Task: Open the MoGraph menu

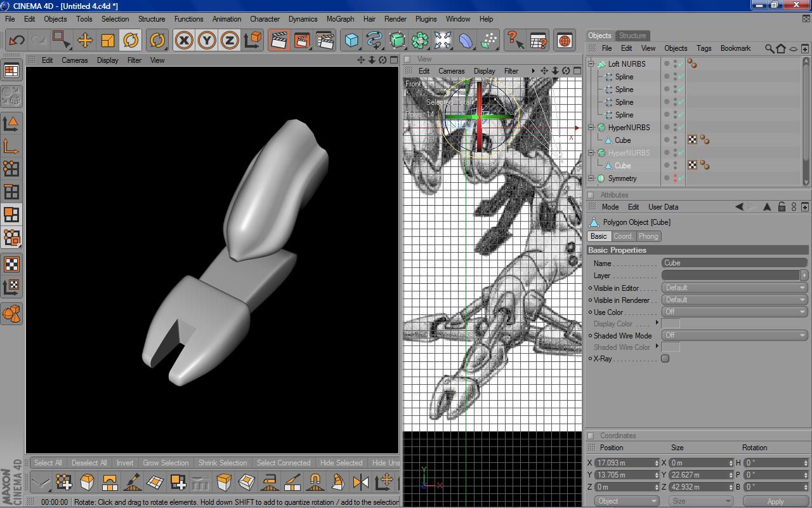Action: [340, 19]
